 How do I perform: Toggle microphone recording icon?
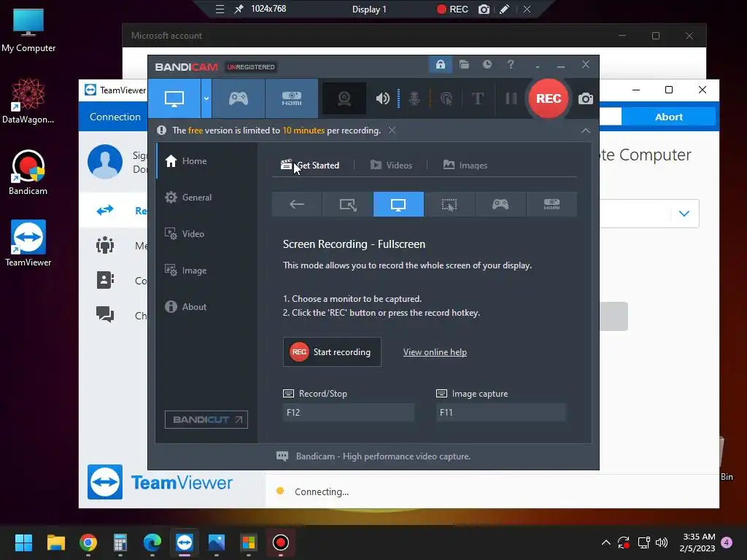pyautogui.click(x=414, y=98)
